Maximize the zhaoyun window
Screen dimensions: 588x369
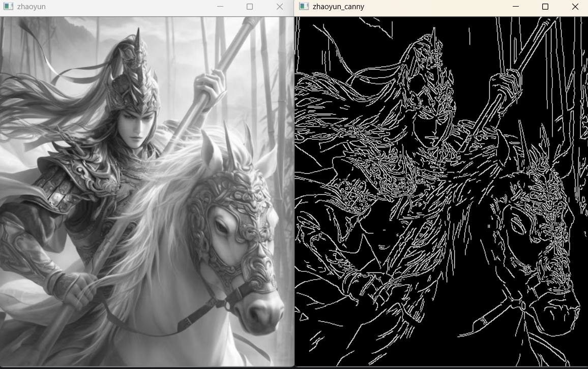click(250, 7)
